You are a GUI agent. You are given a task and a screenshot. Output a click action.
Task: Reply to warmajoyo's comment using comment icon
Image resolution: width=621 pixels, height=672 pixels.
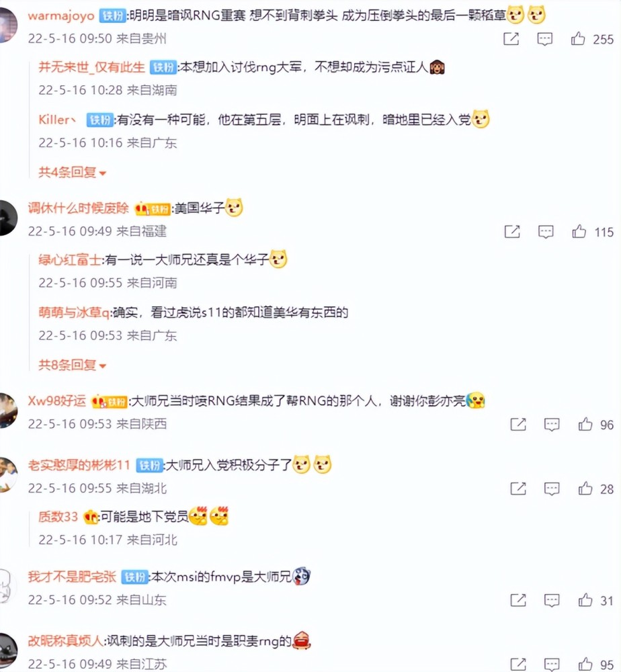coord(544,39)
